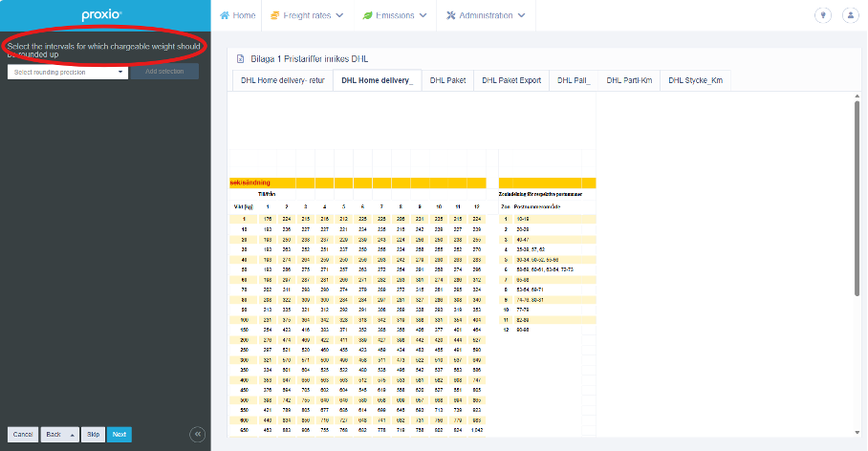This screenshot has width=868, height=451.
Task: Click the Next button
Action: click(119, 435)
